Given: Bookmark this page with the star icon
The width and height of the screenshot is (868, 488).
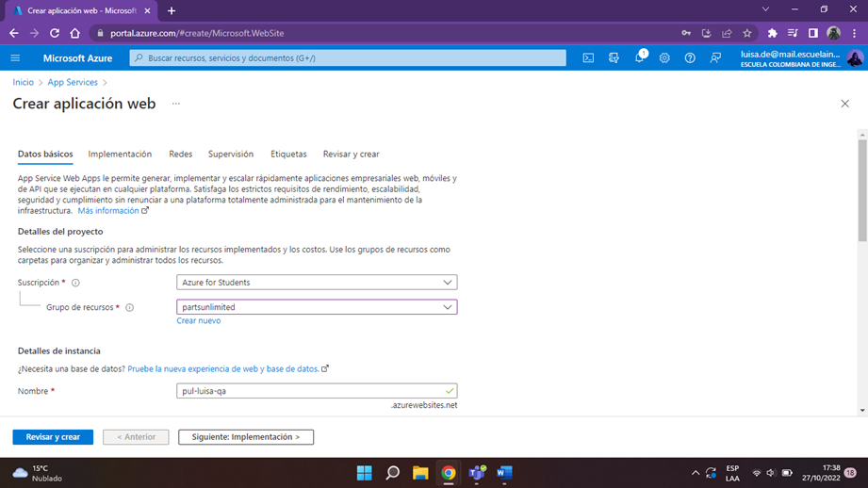Looking at the screenshot, I should [747, 33].
